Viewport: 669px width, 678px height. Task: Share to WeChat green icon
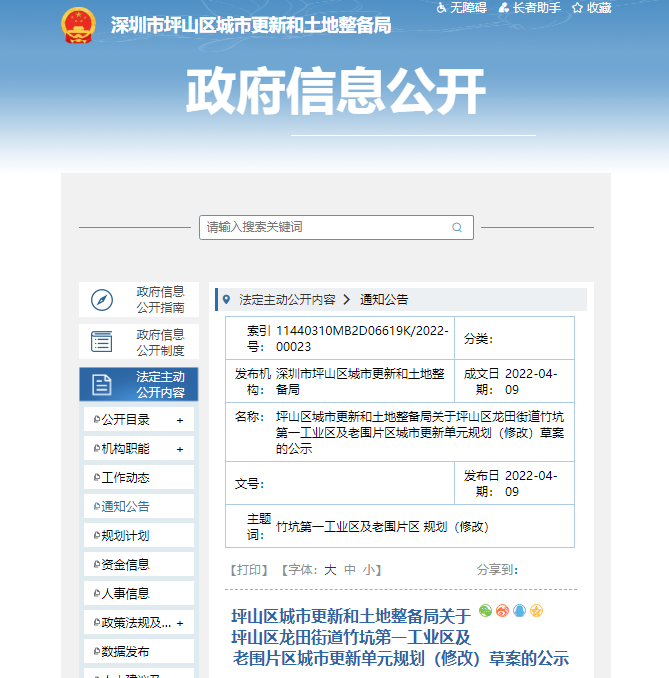486,611
